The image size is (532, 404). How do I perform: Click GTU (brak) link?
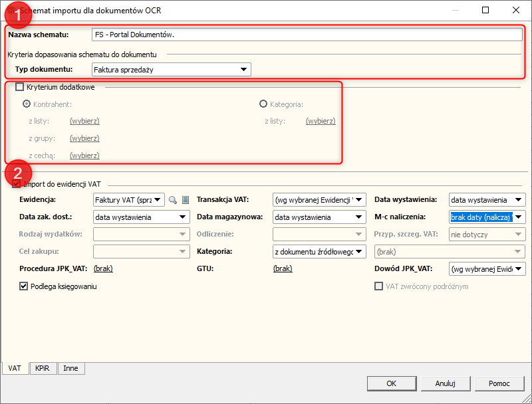(x=283, y=268)
